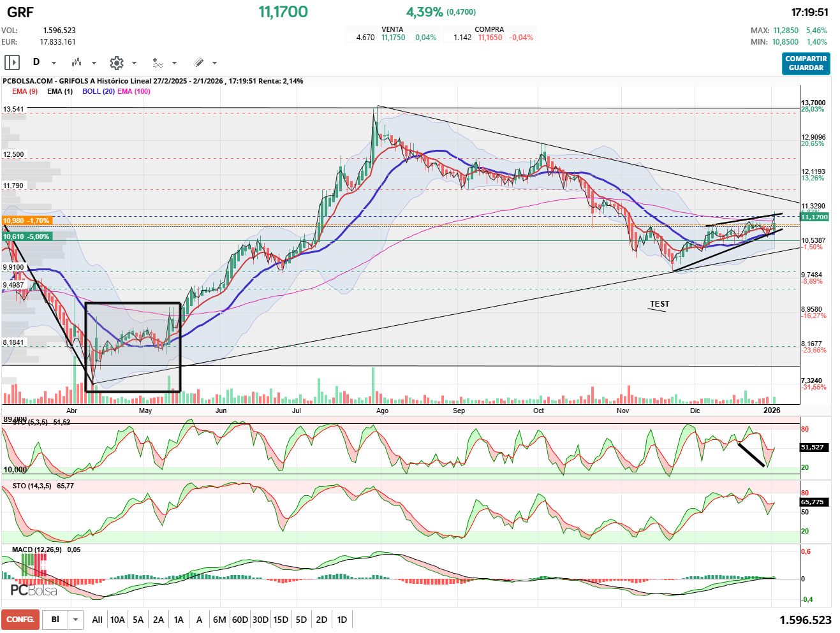Click the orange 10,980 price level tag
Screen dimensions: 840x633
click(26, 221)
